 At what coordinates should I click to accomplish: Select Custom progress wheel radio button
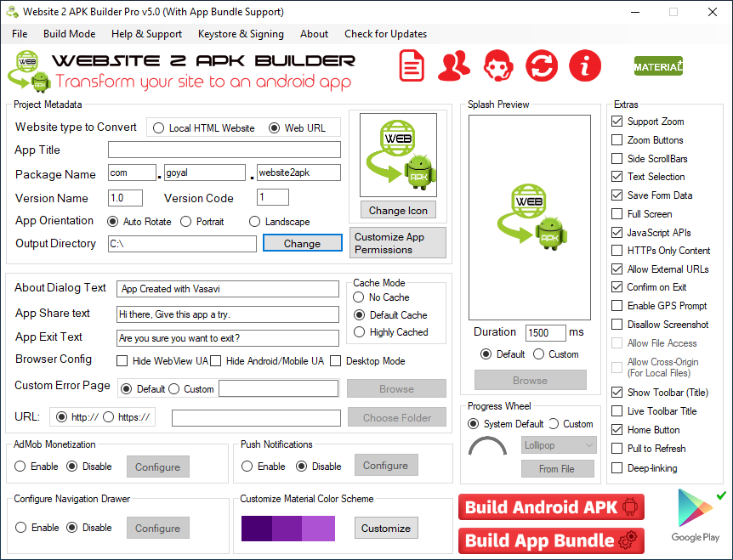tap(554, 424)
